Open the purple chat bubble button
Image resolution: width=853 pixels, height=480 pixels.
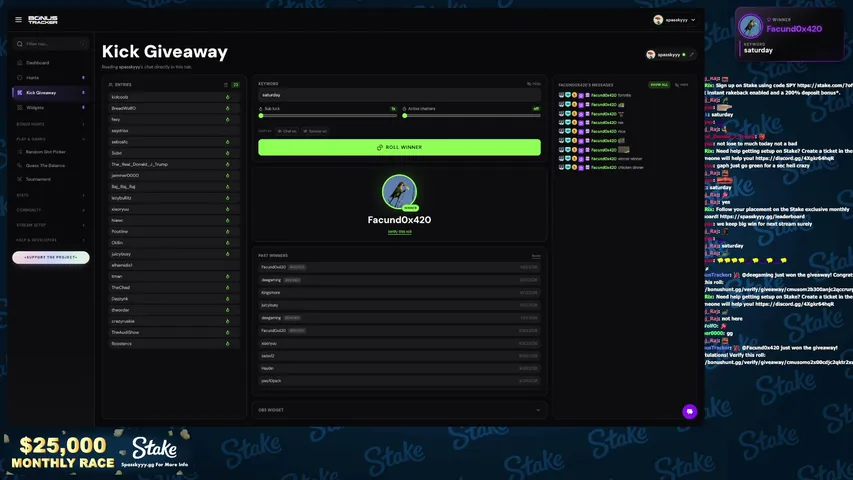point(690,411)
